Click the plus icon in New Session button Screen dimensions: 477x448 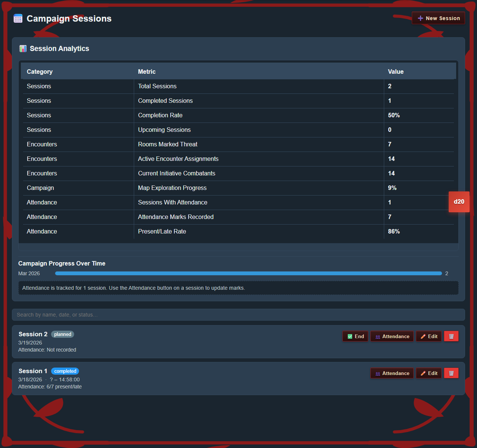click(x=420, y=18)
